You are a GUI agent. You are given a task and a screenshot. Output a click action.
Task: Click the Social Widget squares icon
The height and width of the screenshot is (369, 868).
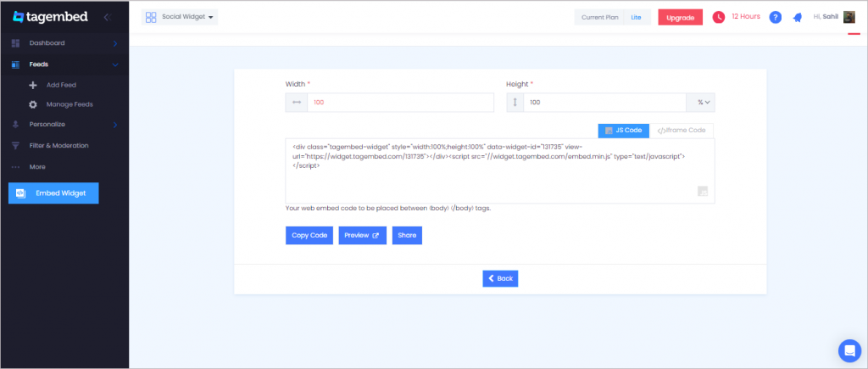click(151, 17)
